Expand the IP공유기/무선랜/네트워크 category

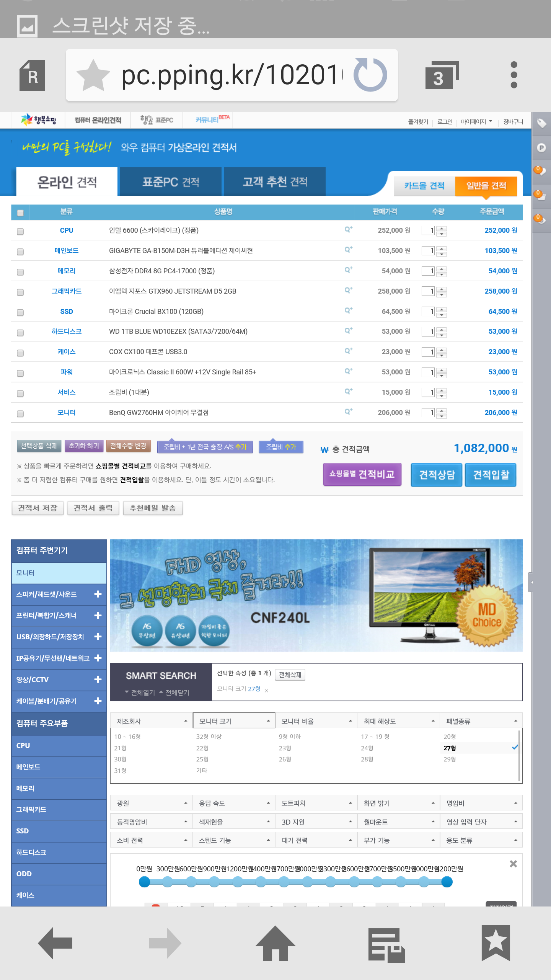click(x=98, y=658)
